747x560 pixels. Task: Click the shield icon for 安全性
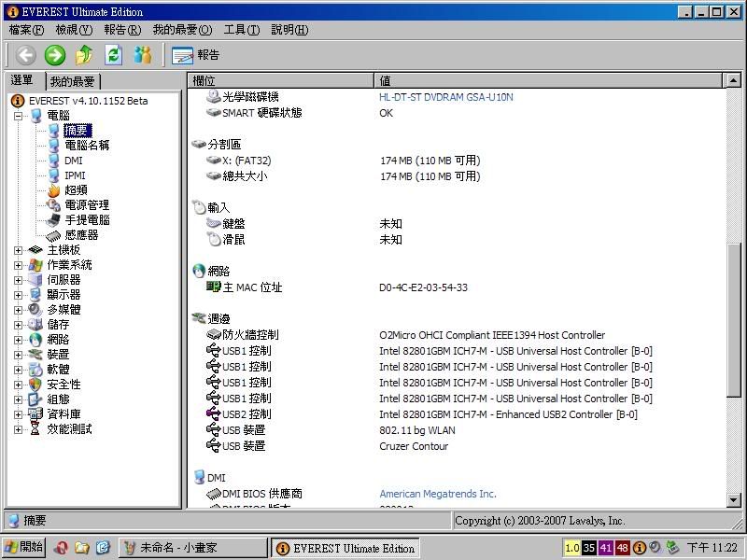coord(35,385)
